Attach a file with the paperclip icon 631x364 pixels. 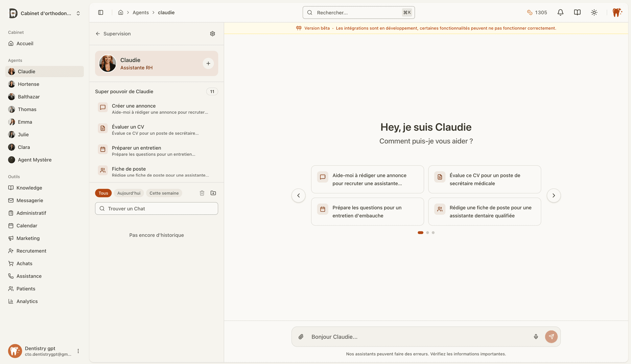pyautogui.click(x=301, y=336)
